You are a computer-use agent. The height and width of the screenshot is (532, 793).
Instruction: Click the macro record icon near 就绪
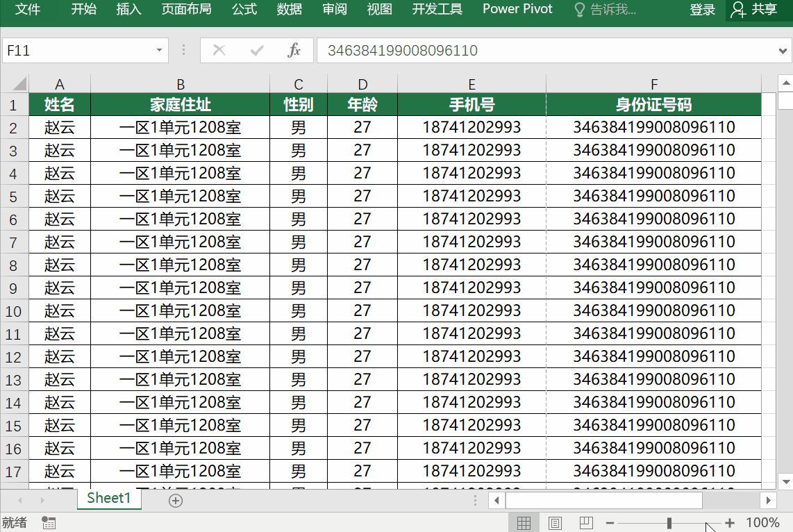point(49,522)
